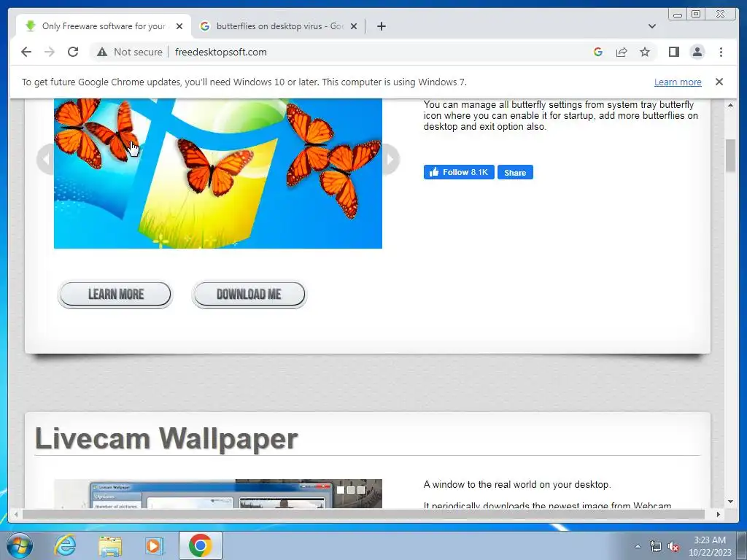Open Windows Media Player from taskbar
The width and height of the screenshot is (747, 560).
155,545
